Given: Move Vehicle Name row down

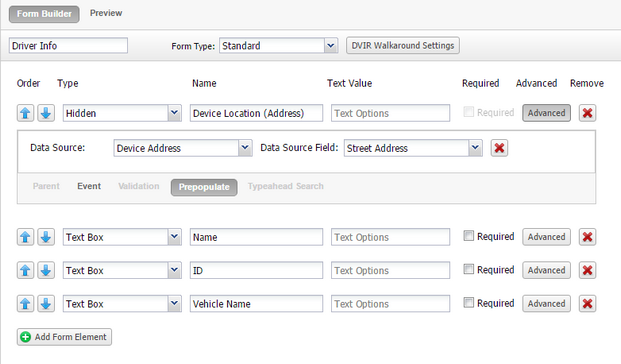Looking at the screenshot, I should pos(46,304).
